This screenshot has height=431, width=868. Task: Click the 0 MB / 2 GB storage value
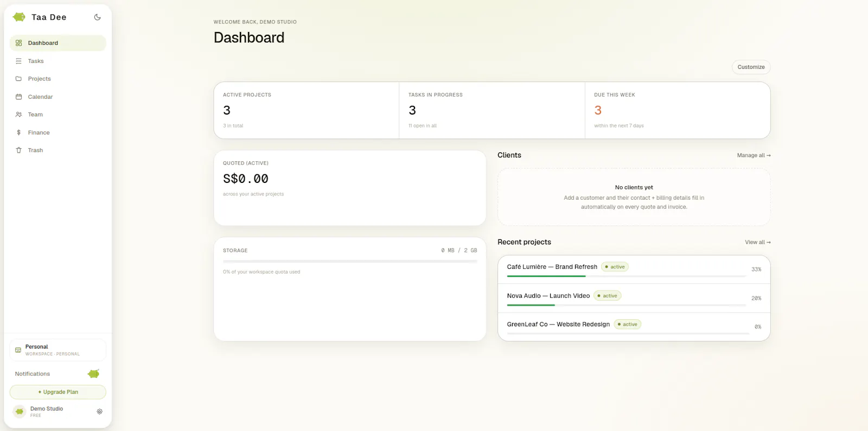459,250
